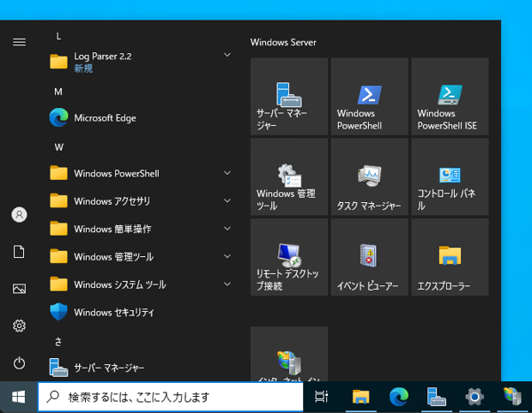Expand the Windows 管理ツール chevron in the app list
This screenshot has height=413, width=532.
pyautogui.click(x=227, y=256)
